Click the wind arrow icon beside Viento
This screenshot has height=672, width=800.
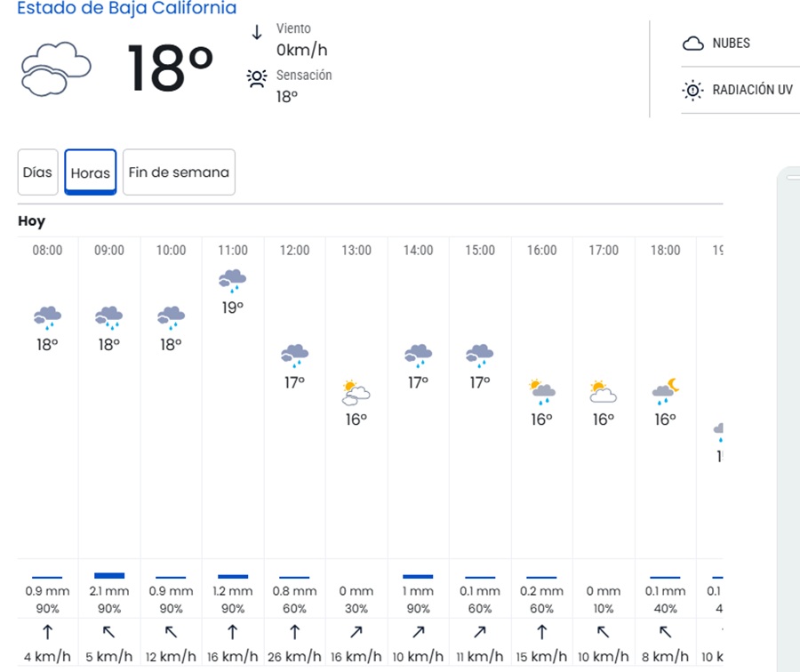(x=257, y=33)
